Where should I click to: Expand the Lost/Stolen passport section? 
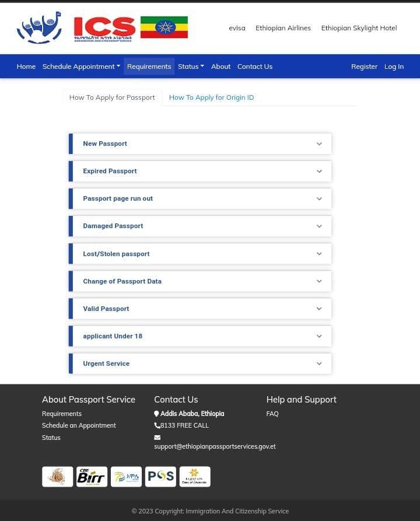pos(200,254)
